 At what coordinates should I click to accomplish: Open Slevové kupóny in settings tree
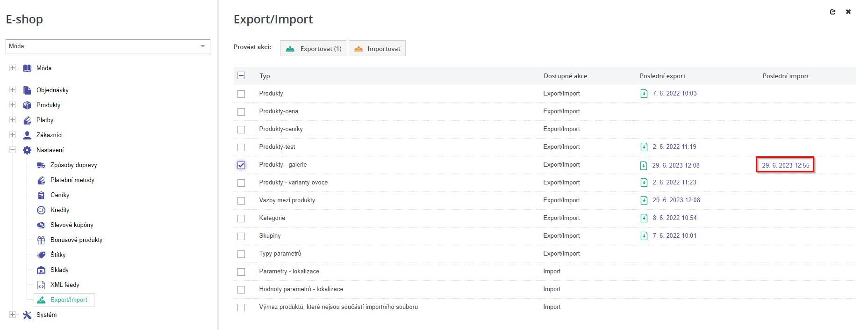72,225
